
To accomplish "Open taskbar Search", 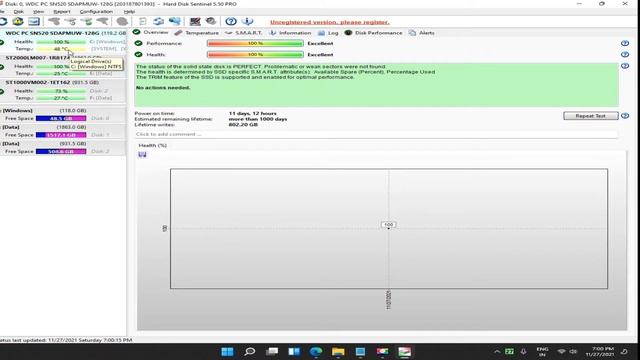I will (249, 351).
